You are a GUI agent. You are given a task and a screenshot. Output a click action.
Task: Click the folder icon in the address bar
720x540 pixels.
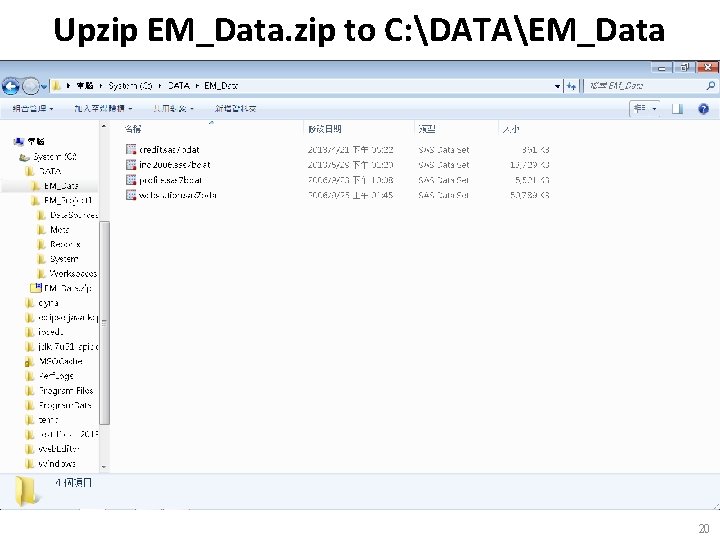56,86
